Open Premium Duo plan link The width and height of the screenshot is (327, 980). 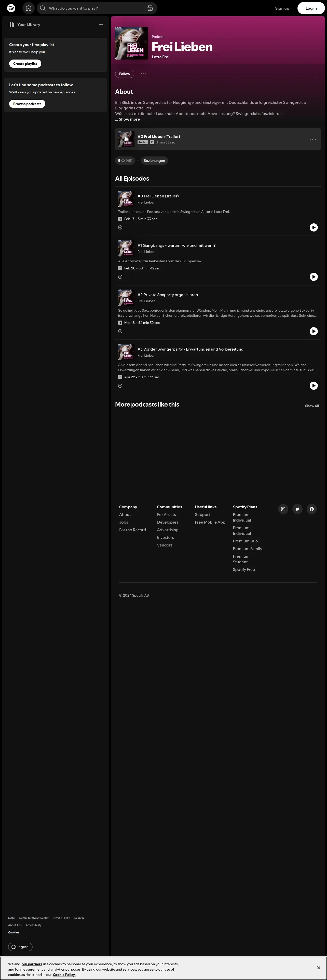[245, 541]
